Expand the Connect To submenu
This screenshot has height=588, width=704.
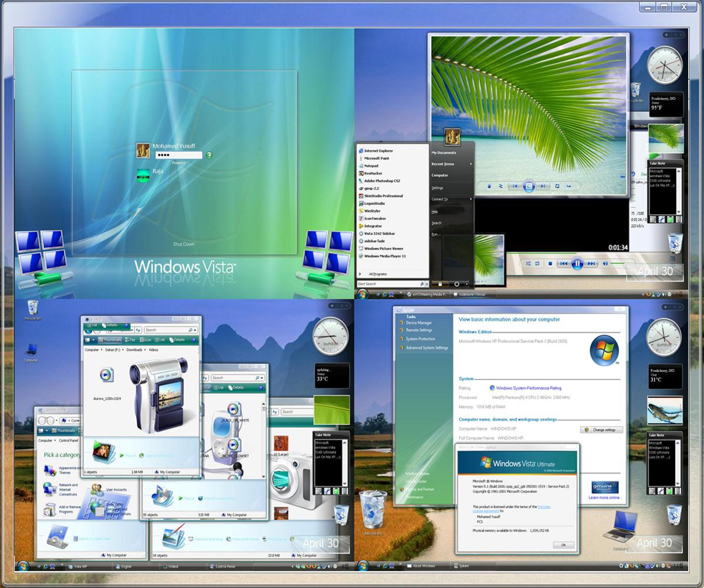pos(452,200)
